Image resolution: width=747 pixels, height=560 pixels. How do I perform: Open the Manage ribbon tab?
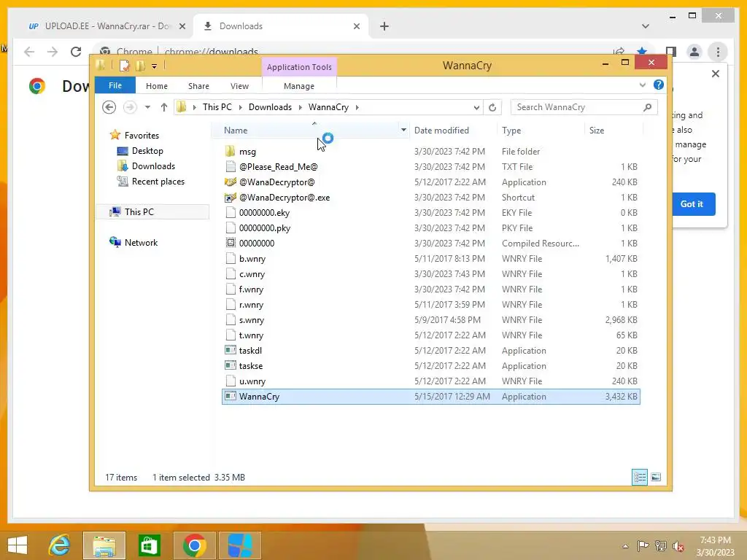[298, 86]
